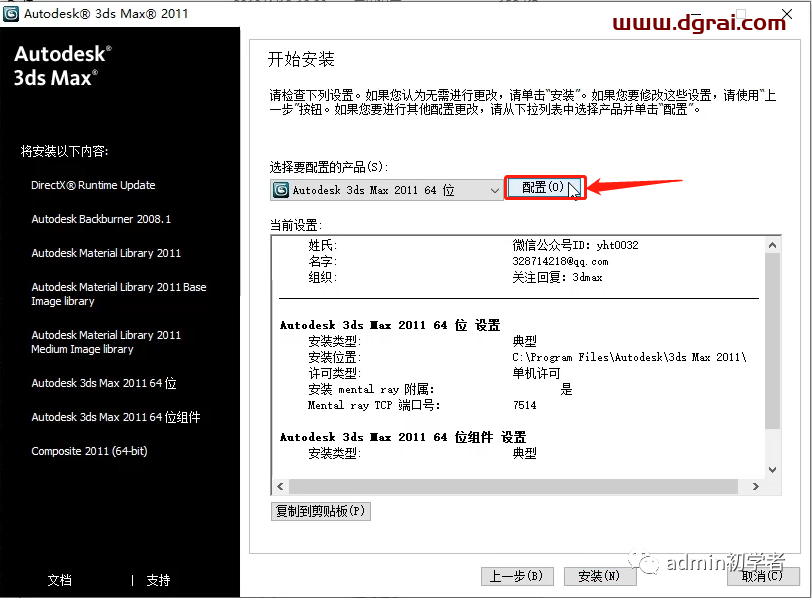Click the settings list scroll-down arrow
Screen dimensions: 812x598
coord(772,470)
